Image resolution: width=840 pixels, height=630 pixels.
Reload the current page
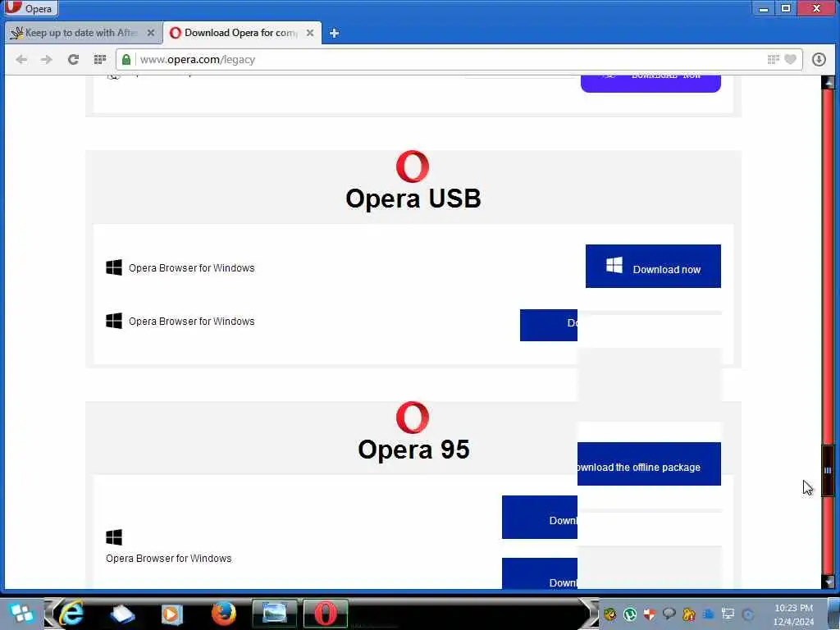[x=73, y=59]
